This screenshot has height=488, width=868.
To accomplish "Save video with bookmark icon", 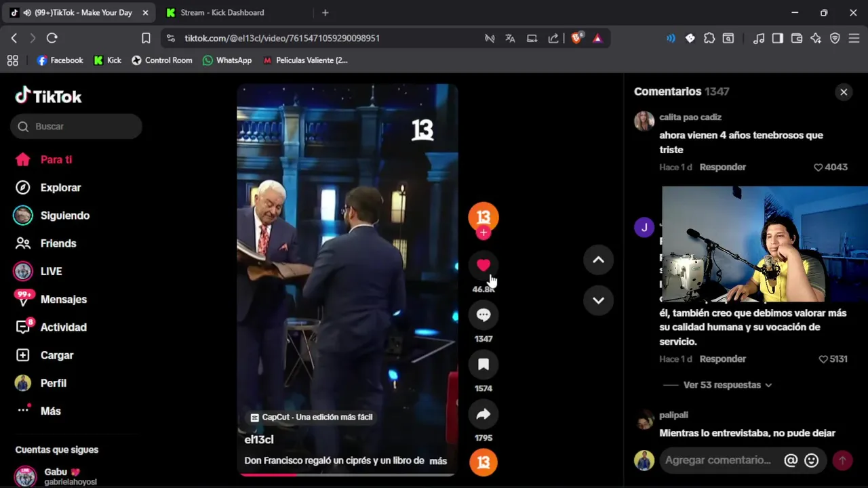I will click(484, 365).
